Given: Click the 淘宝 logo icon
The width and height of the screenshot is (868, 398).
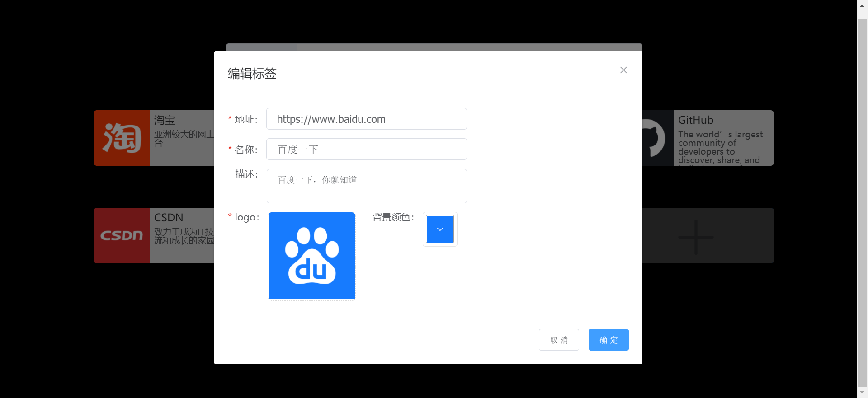Looking at the screenshot, I should click(x=122, y=138).
